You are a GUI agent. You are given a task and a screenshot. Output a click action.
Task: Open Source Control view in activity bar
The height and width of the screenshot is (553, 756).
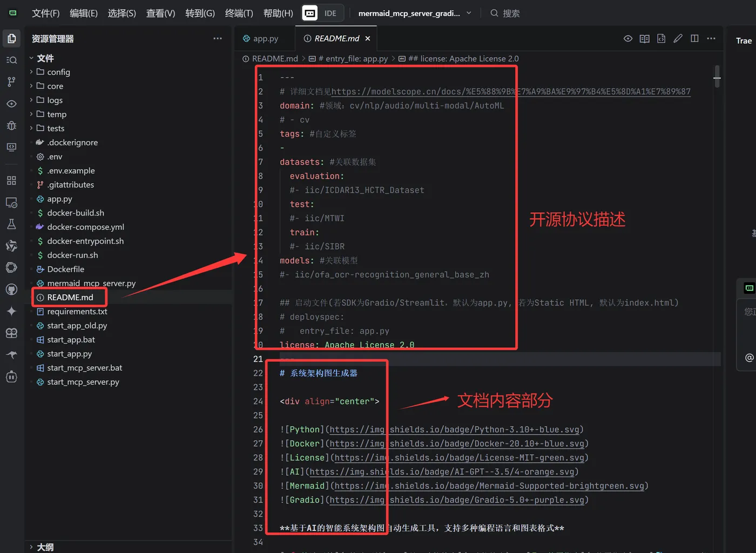point(11,82)
